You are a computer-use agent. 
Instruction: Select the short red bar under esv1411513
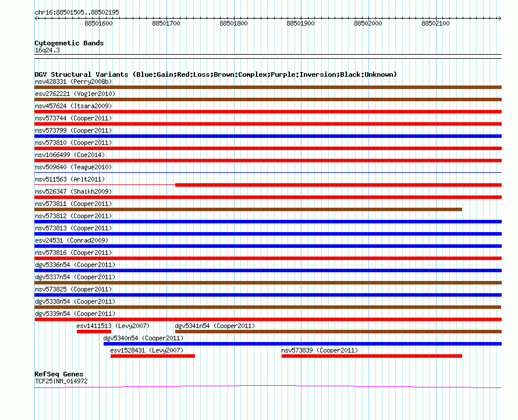pos(94,332)
